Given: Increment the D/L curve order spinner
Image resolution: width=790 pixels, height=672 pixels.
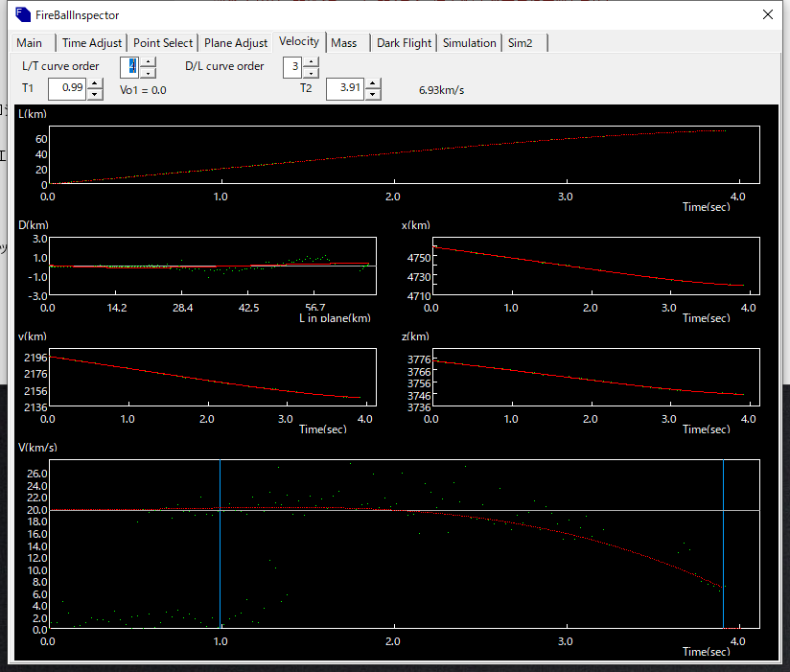Looking at the screenshot, I should click(311, 61).
